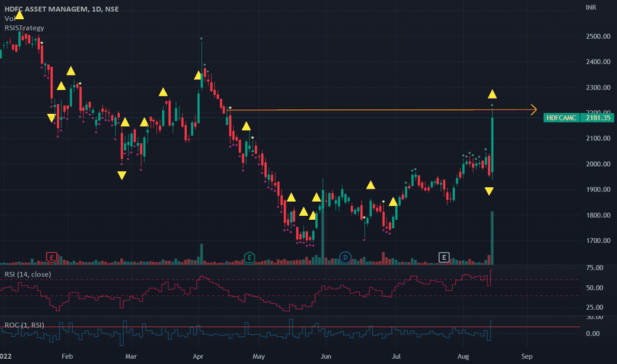This screenshot has height=364, width=617.
Task: Select the orange horizontal ray line
Action: pyautogui.click(x=382, y=110)
